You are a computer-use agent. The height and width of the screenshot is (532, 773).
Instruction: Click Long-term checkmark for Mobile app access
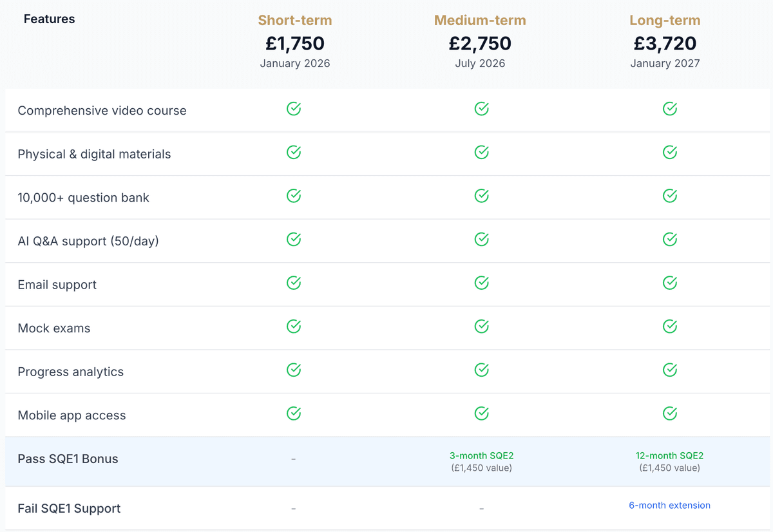tap(670, 413)
